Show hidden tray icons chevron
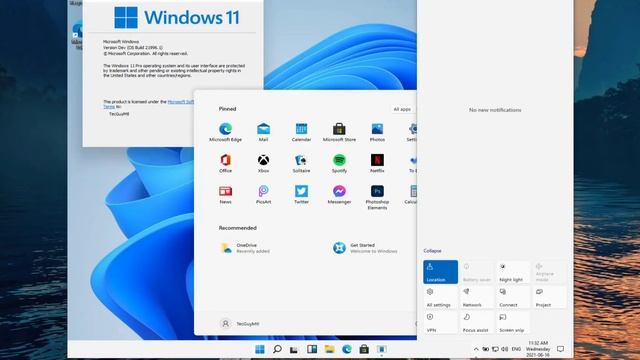 (x=476, y=349)
